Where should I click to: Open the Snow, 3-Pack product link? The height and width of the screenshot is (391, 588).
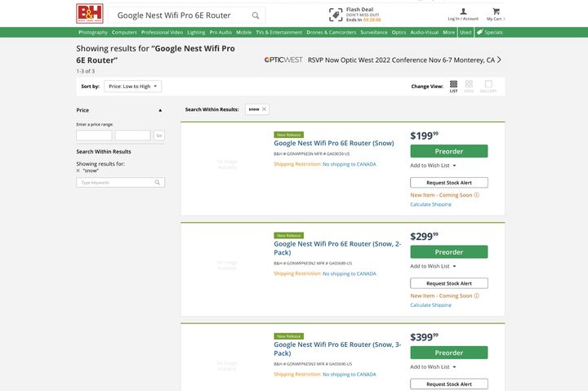point(337,349)
